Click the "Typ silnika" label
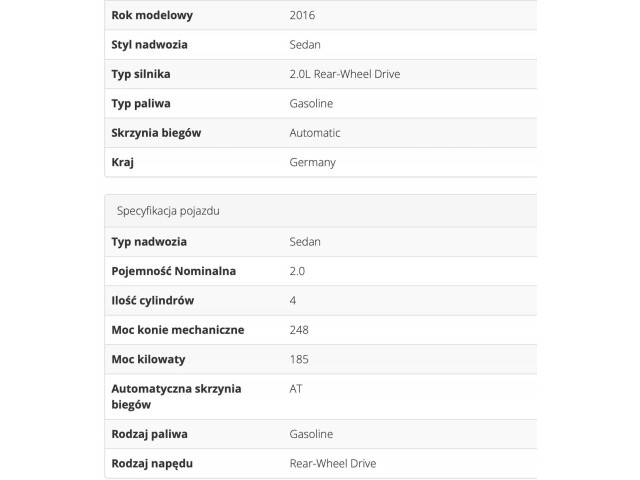Viewport: 640px width, 480px height. pos(144,74)
